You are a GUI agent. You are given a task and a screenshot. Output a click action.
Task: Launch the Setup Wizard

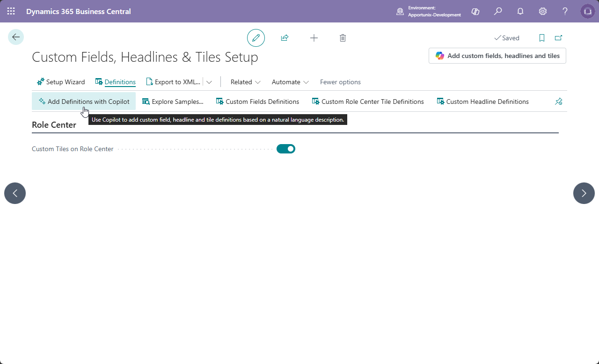coord(61,82)
